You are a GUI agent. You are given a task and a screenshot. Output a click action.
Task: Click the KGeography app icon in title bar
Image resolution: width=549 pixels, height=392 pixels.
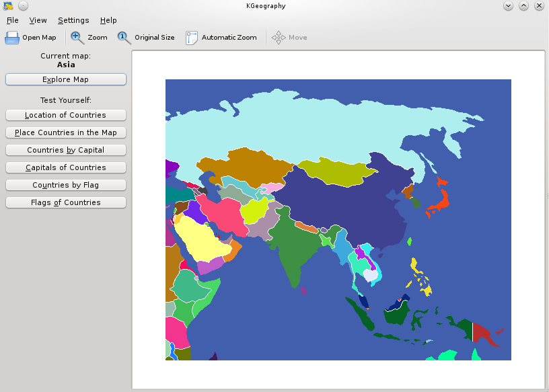pyautogui.click(x=8, y=5)
